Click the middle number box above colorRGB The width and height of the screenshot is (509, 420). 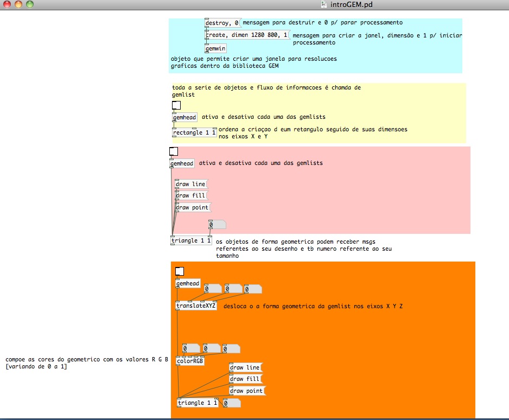click(x=212, y=348)
